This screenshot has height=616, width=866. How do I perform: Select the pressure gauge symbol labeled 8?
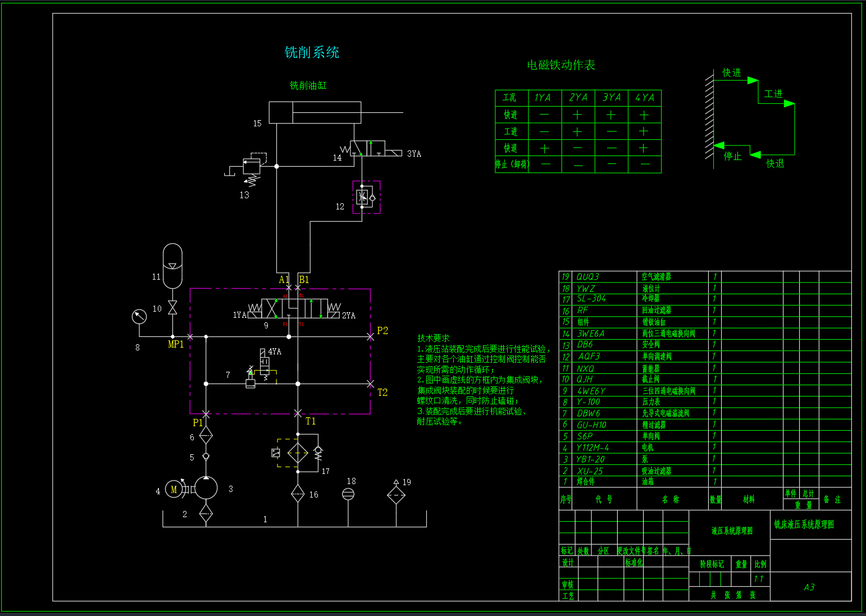click(138, 316)
